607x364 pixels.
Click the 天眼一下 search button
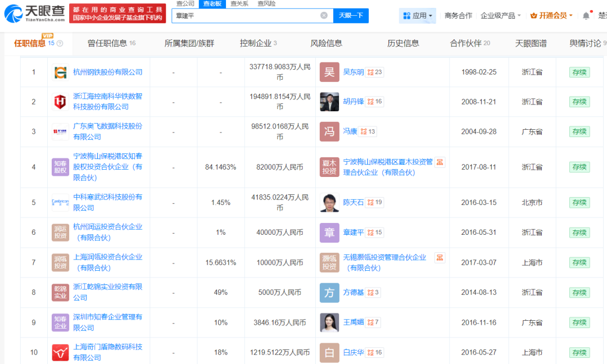351,16
